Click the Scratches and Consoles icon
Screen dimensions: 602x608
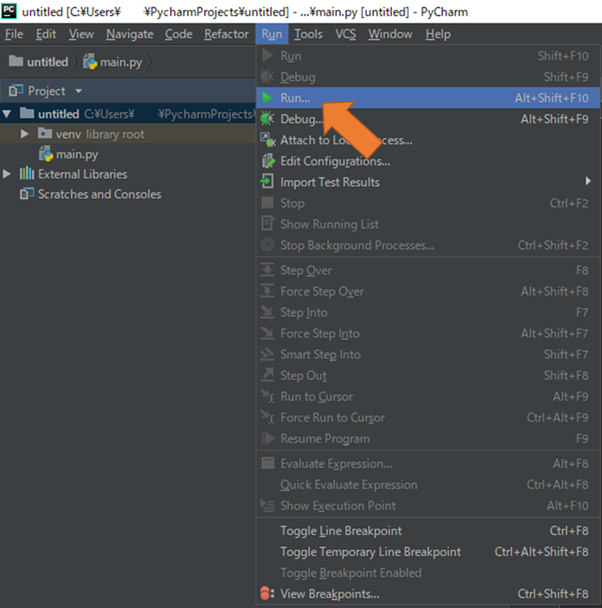(27, 193)
